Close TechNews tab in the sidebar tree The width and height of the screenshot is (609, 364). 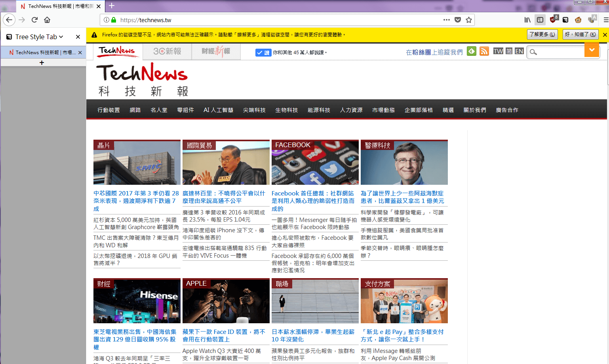(x=80, y=52)
